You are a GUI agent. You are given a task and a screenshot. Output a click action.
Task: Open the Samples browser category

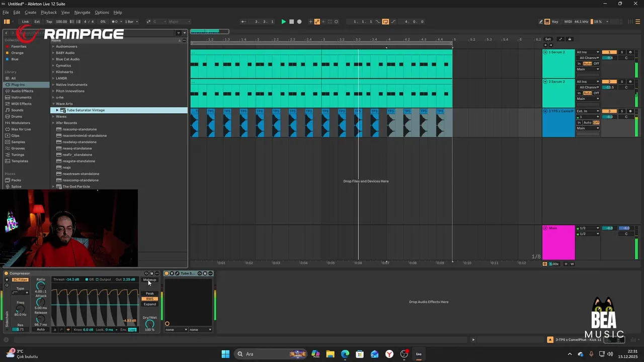(x=18, y=142)
